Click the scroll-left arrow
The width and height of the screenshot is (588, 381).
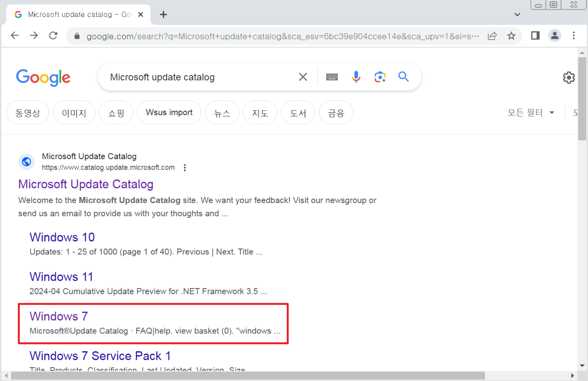tap(6, 376)
